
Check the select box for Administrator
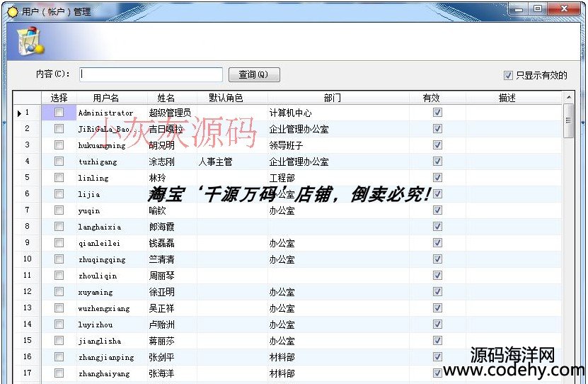click(59, 113)
